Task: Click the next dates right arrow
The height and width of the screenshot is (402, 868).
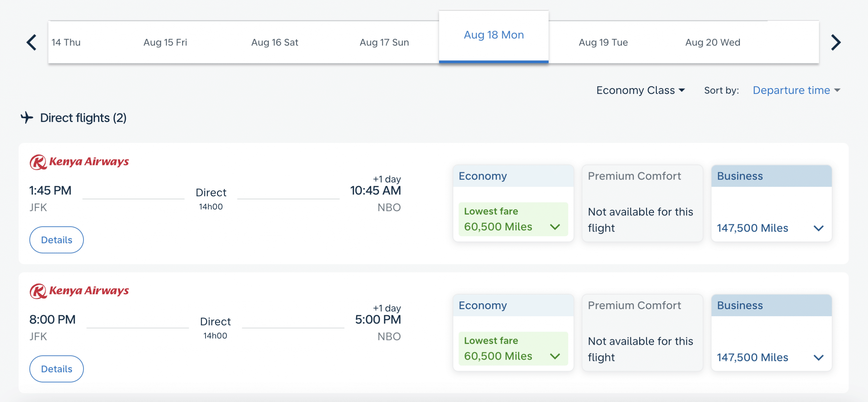Action: (x=836, y=43)
